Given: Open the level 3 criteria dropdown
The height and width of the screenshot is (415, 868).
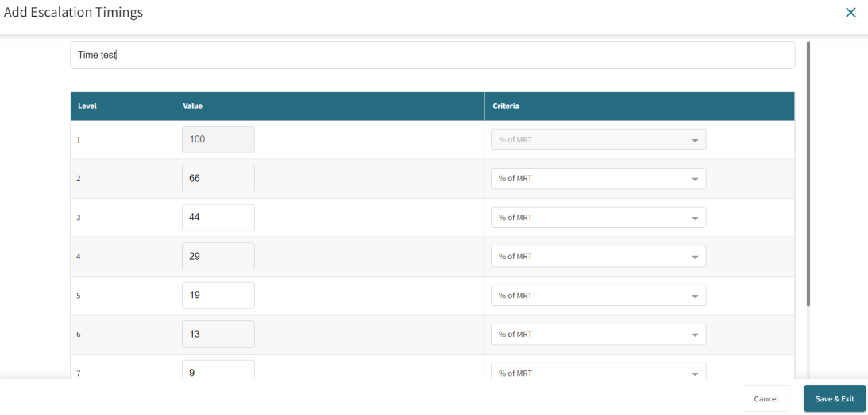Looking at the screenshot, I should tap(598, 218).
